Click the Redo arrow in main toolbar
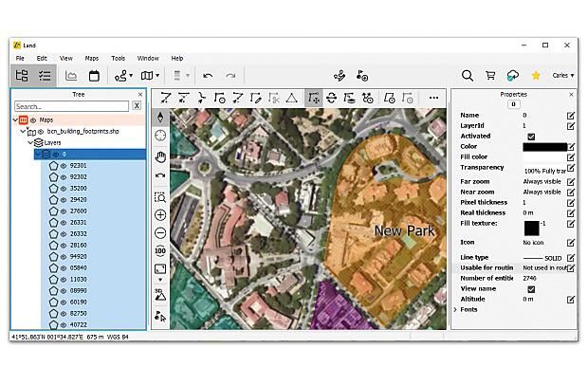This screenshot has width=588, height=385. 230,76
